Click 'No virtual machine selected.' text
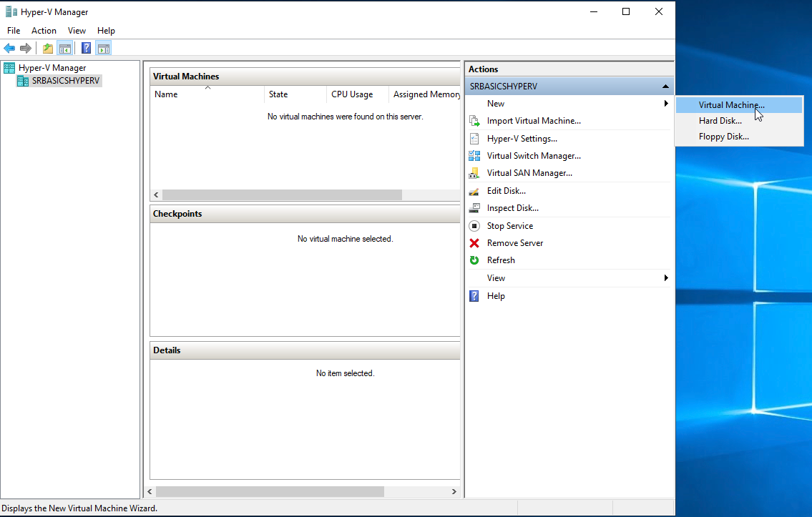 (346, 239)
